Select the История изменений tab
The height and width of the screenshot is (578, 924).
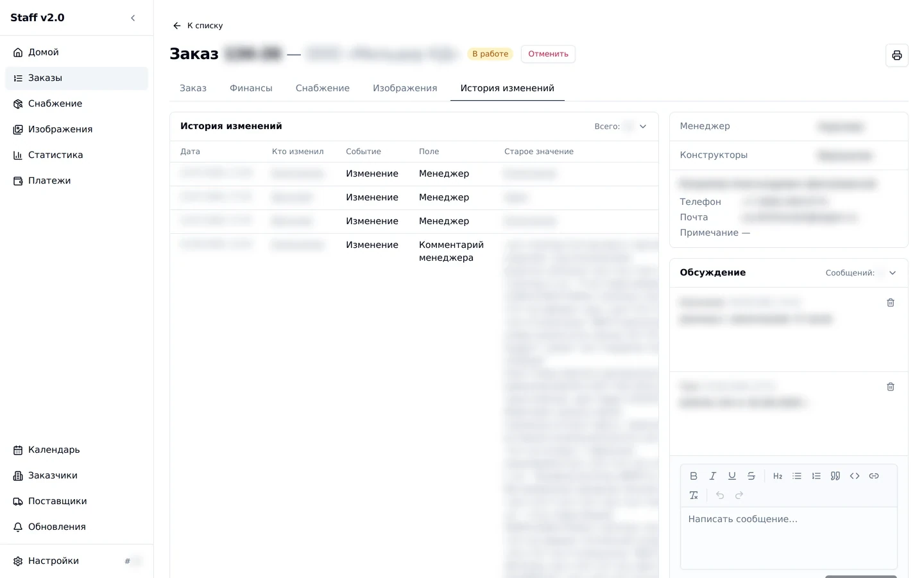pyautogui.click(x=508, y=88)
